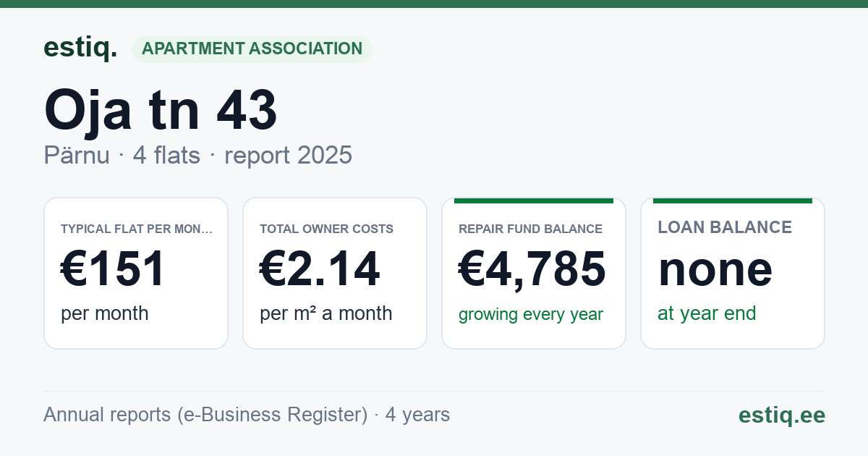
Task: Click the TYPICAL FLAT PER MON… label
Action: point(137,229)
